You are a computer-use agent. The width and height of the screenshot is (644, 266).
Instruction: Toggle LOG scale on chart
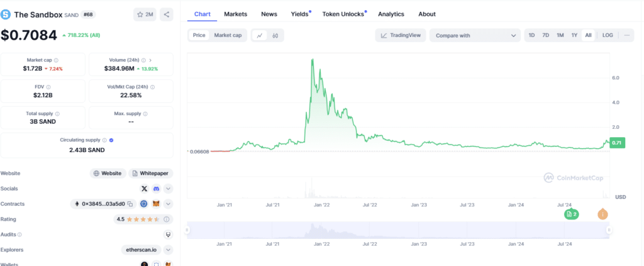click(608, 35)
